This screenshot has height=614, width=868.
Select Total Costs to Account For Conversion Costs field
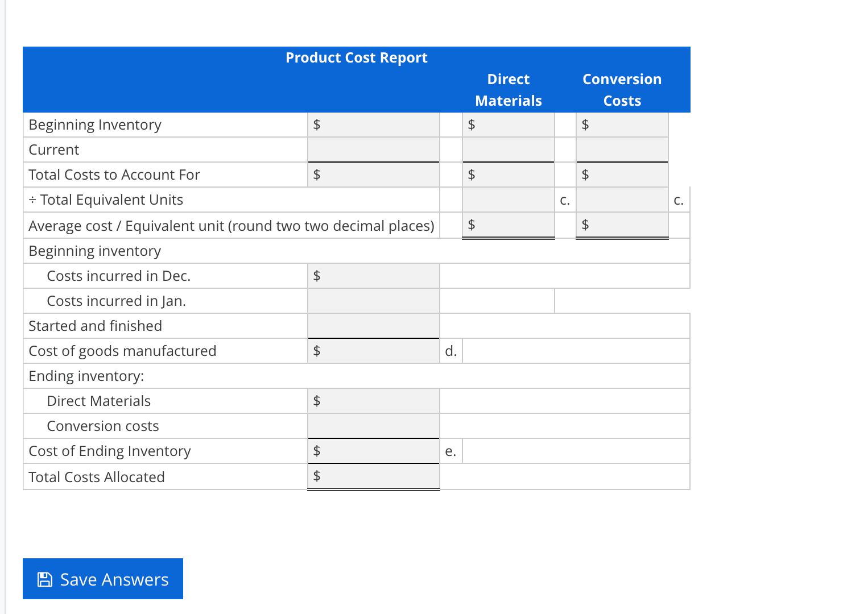(622, 175)
